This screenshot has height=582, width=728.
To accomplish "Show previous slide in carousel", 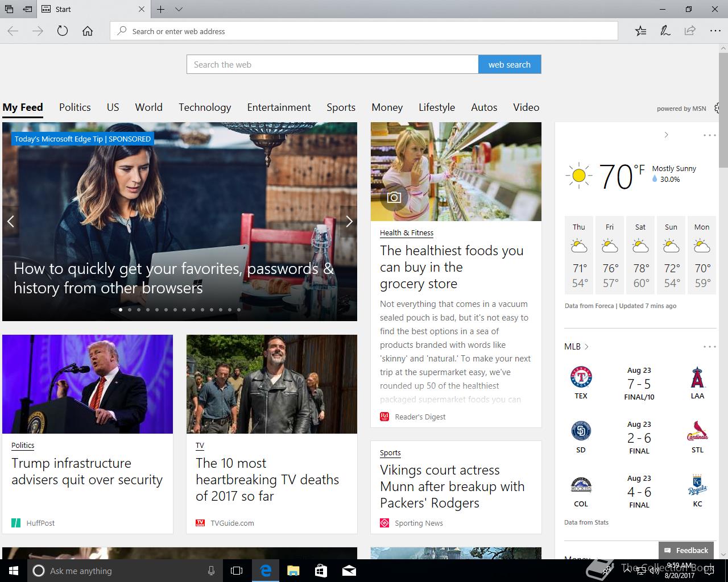I will [x=10, y=222].
